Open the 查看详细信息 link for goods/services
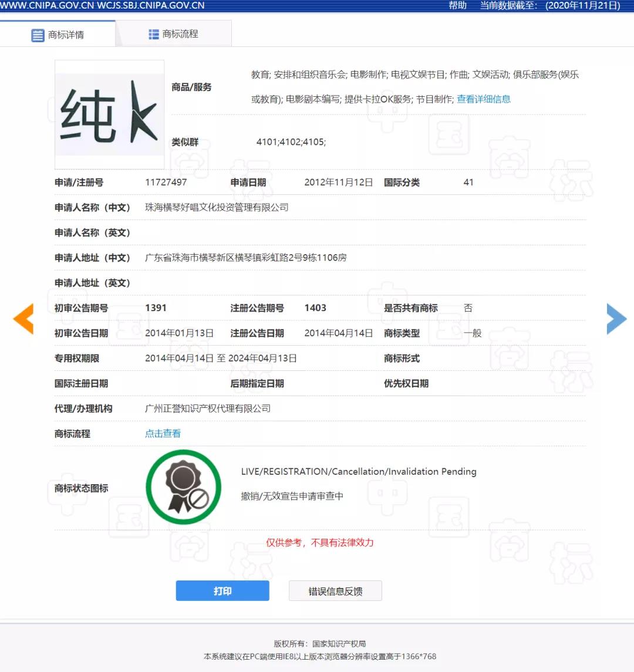The width and height of the screenshot is (634, 672). (483, 99)
